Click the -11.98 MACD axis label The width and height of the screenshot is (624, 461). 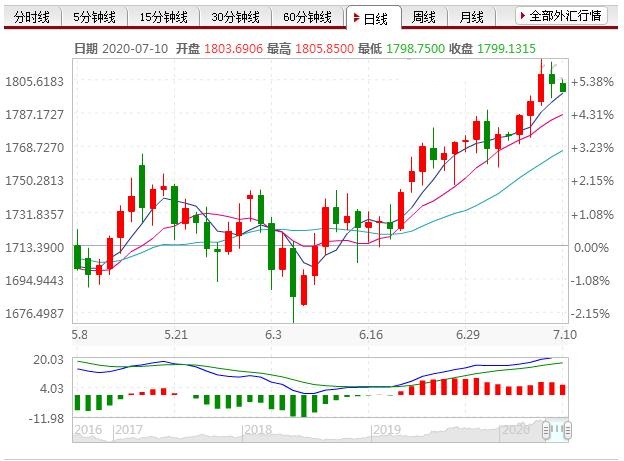46,418
